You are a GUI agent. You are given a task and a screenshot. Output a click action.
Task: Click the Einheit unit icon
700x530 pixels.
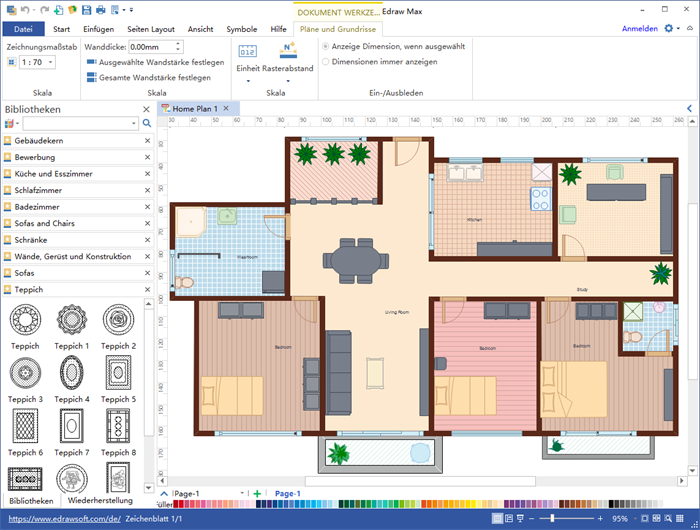(x=247, y=54)
